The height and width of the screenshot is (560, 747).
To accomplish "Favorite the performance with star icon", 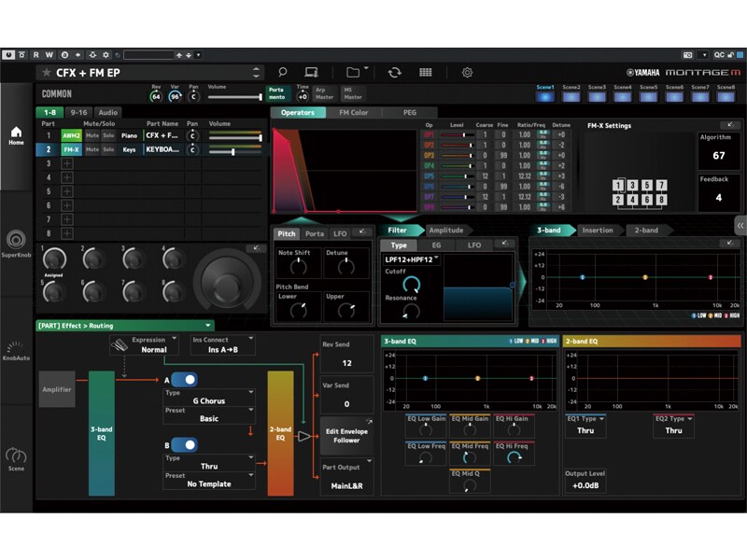I will pos(46,73).
